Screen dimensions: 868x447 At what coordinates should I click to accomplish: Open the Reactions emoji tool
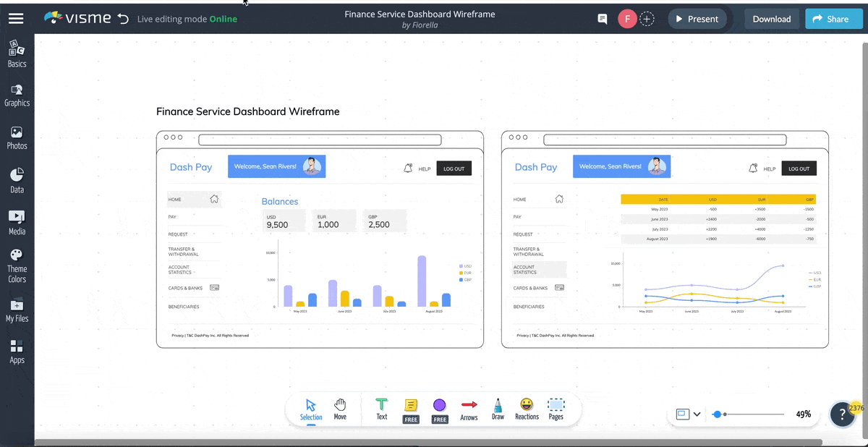(527, 409)
